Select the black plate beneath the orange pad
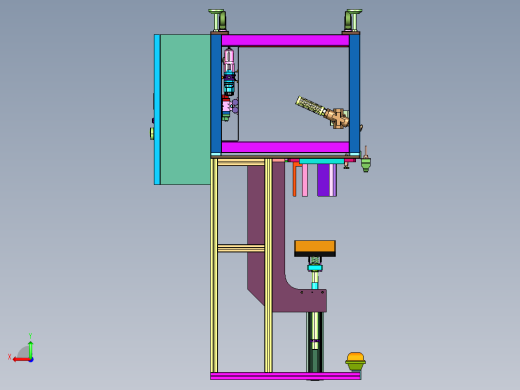 315,254
